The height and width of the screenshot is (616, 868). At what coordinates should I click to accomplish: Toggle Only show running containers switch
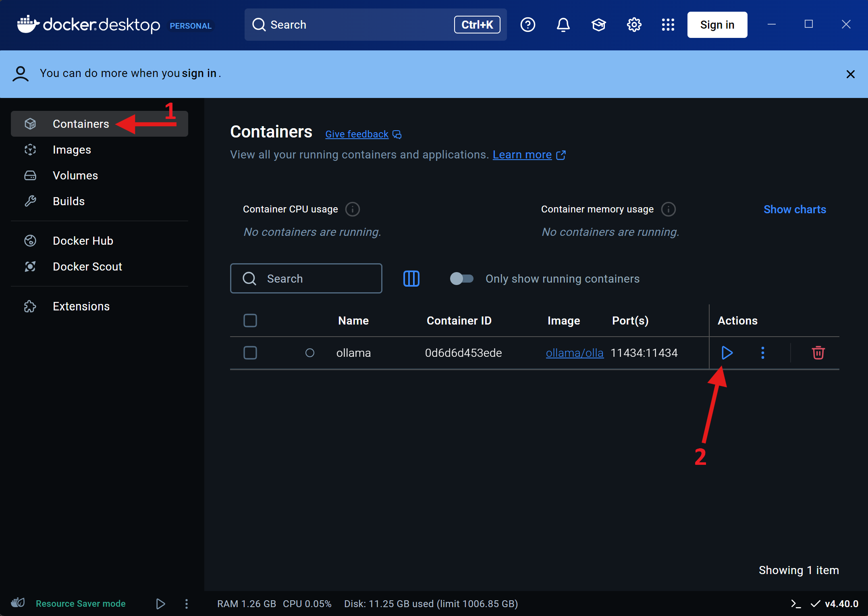click(461, 279)
